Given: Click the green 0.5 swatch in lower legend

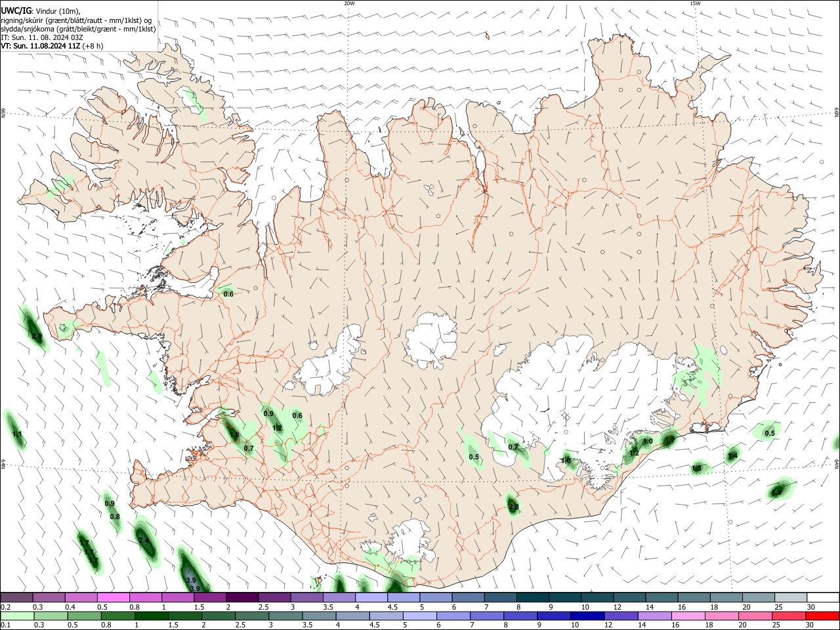Looking at the screenshot, I should [x=84, y=616].
